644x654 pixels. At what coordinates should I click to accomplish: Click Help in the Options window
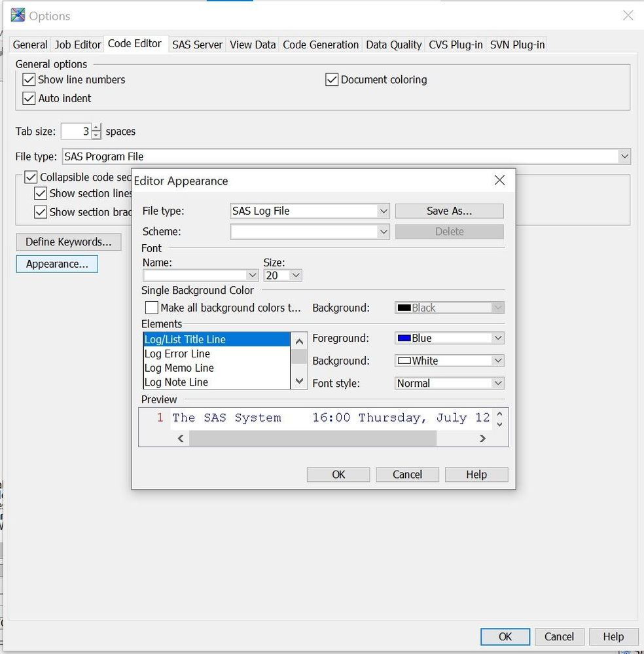(x=613, y=636)
